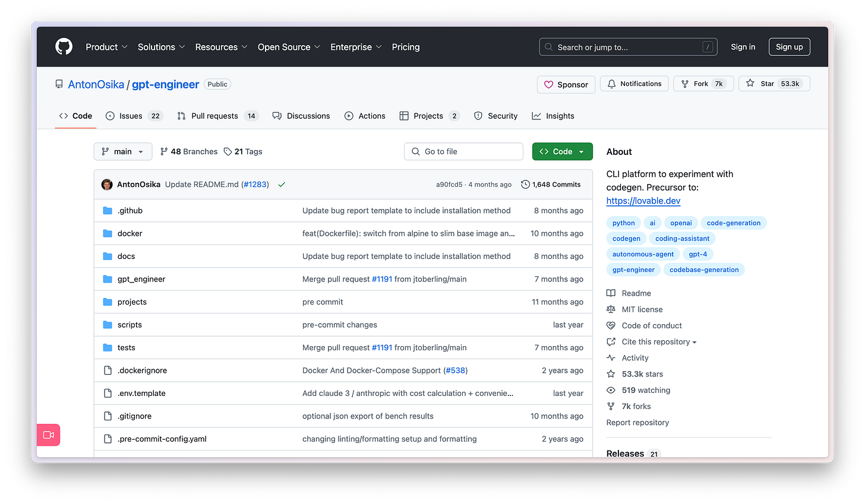Viewport: 865px width, 504px height.
Task: Click the Go to file input field
Action: click(463, 151)
